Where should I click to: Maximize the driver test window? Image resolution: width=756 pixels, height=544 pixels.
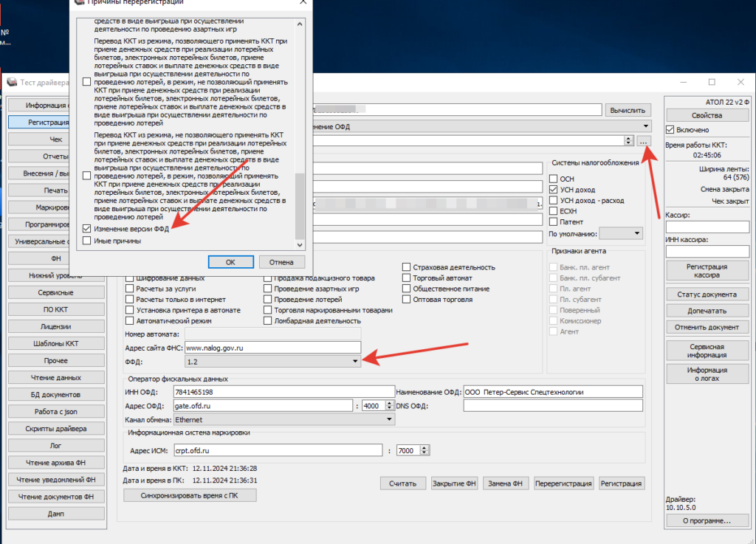tap(712, 82)
